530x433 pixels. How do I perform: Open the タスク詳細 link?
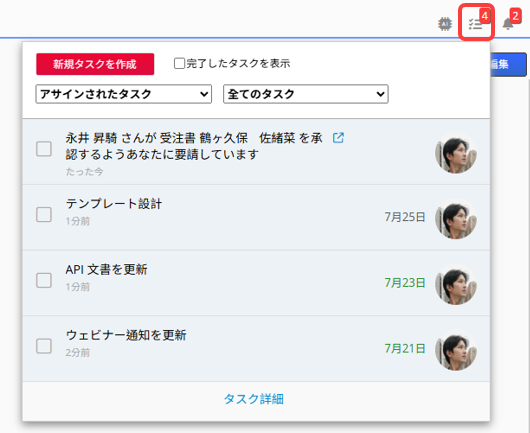254,399
